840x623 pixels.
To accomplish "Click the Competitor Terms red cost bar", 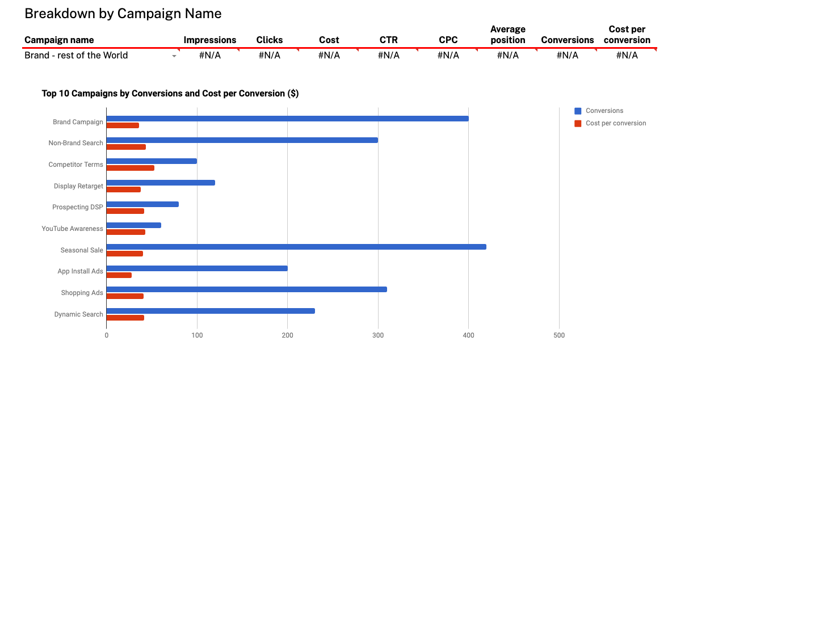I will click(x=130, y=168).
